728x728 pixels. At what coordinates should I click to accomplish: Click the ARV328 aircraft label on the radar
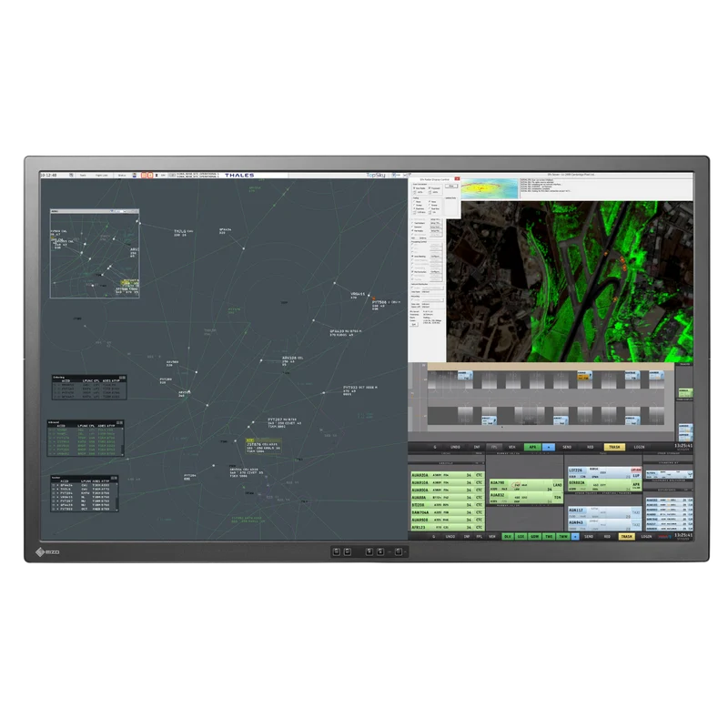tap(292, 360)
